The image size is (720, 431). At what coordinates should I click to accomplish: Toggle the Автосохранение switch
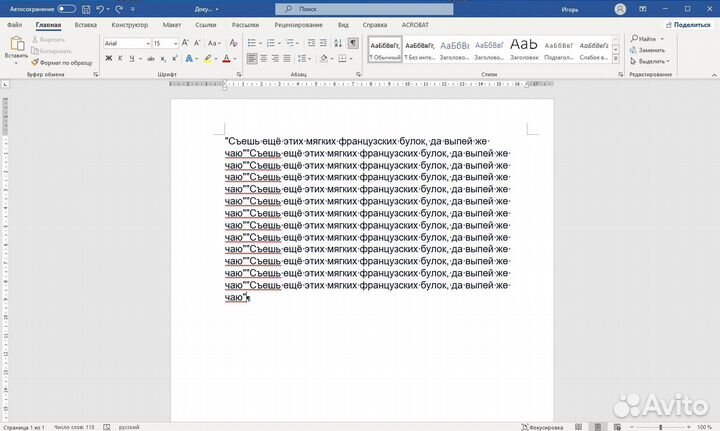67,9
